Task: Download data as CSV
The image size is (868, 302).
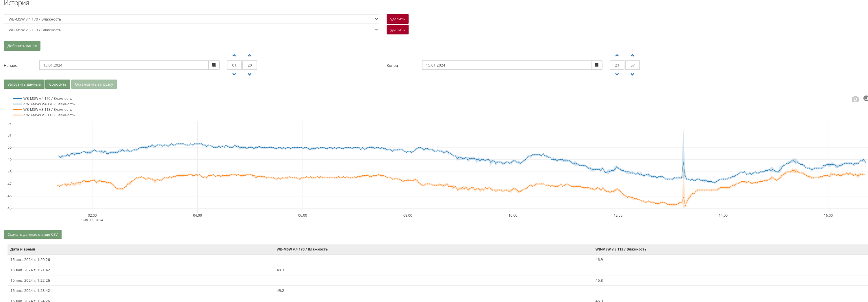Action: click(x=32, y=235)
